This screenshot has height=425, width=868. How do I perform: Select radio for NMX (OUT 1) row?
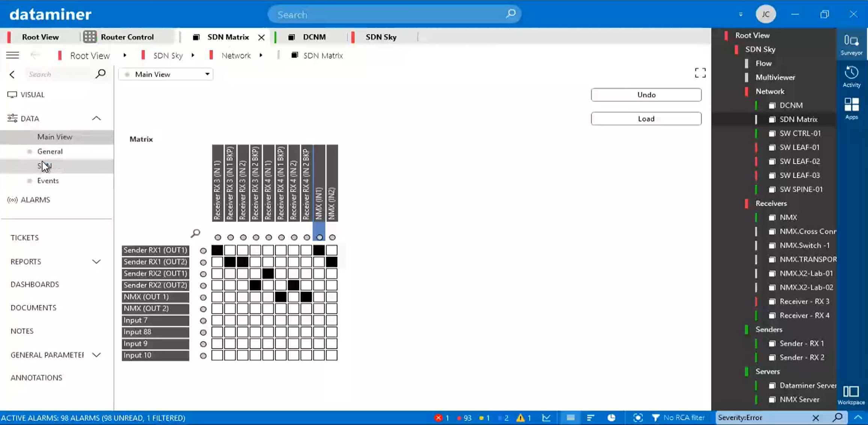click(x=203, y=297)
